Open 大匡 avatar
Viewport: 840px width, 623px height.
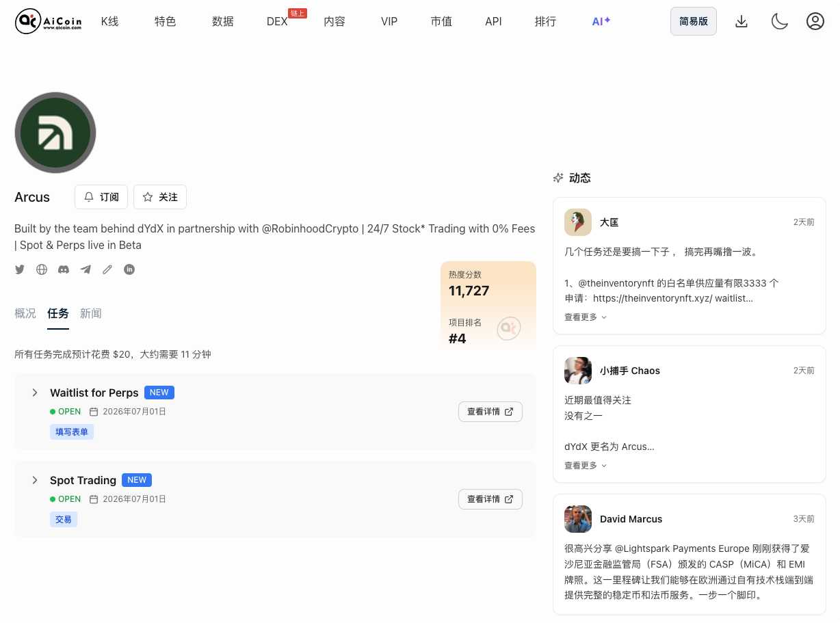(578, 222)
